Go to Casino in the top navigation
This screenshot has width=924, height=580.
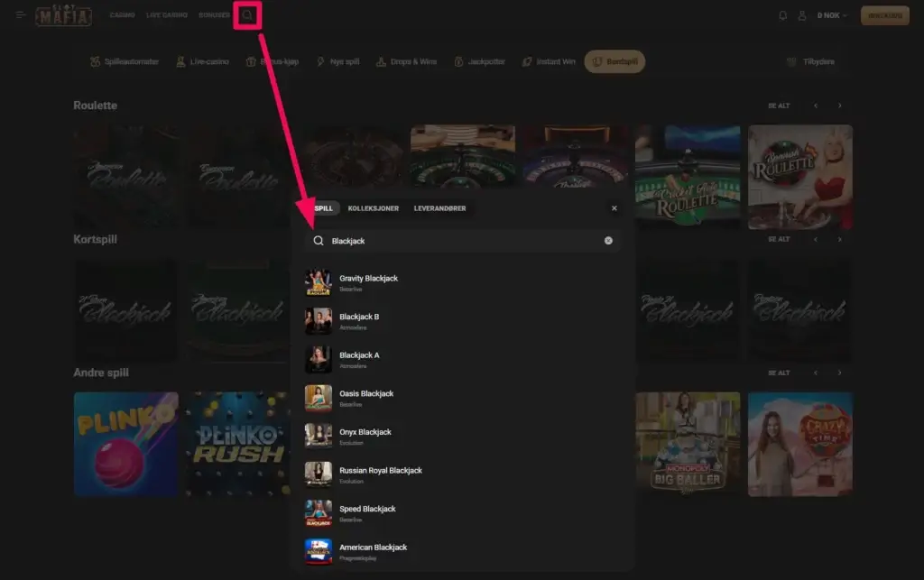pos(123,14)
